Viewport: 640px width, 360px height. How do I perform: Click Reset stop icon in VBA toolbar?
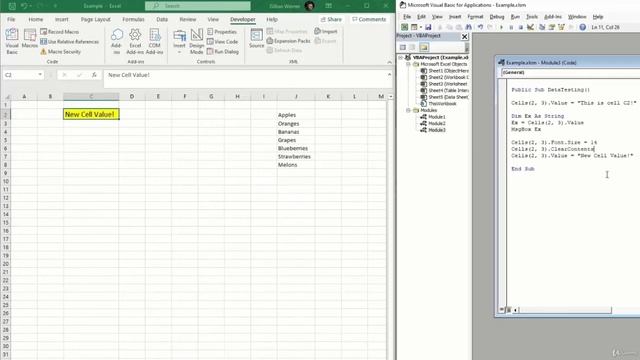coord(520,27)
